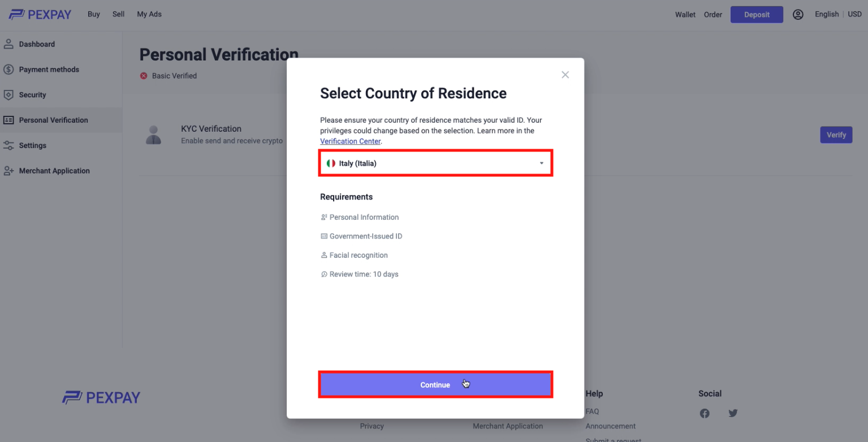Open the Italy country dropdown

point(435,163)
